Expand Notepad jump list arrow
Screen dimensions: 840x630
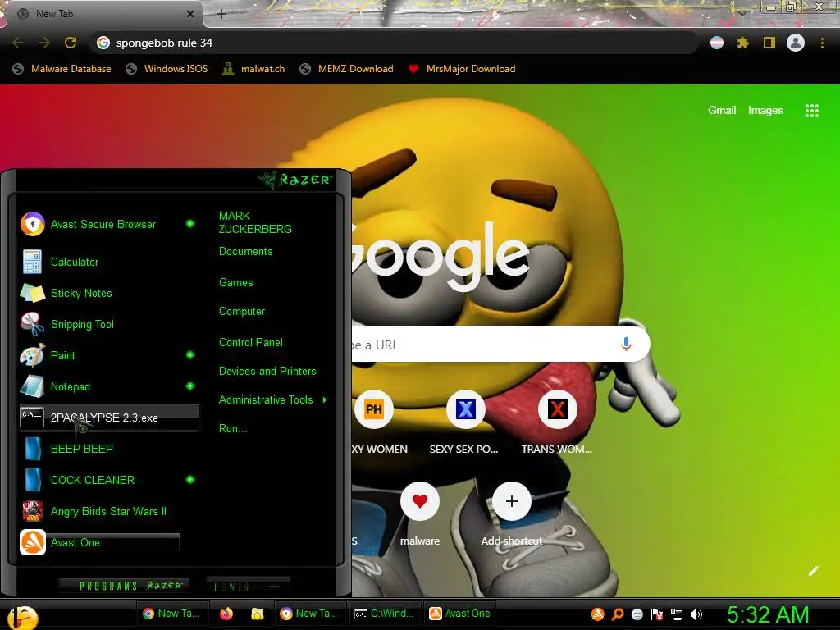(x=190, y=386)
